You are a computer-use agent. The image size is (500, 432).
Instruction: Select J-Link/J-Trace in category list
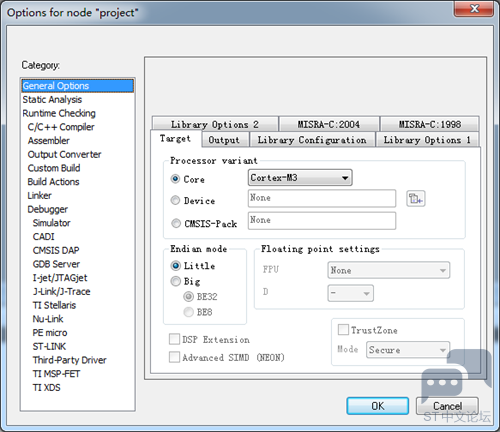[x=61, y=291]
